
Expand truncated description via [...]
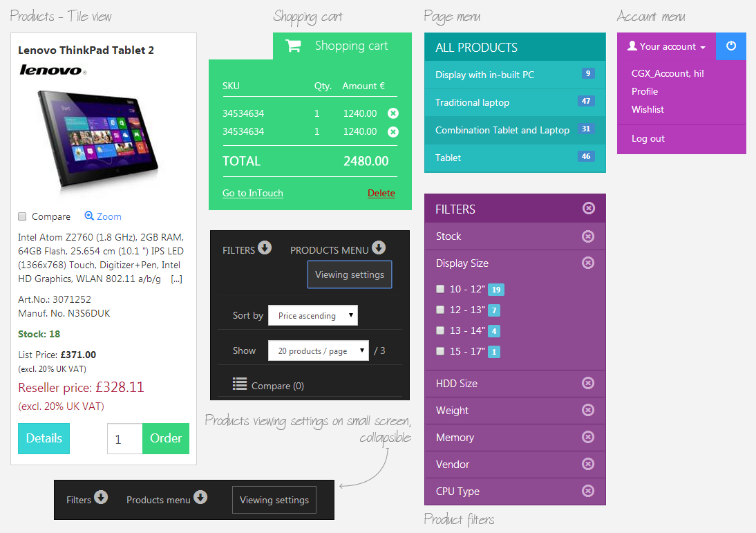[176, 279]
